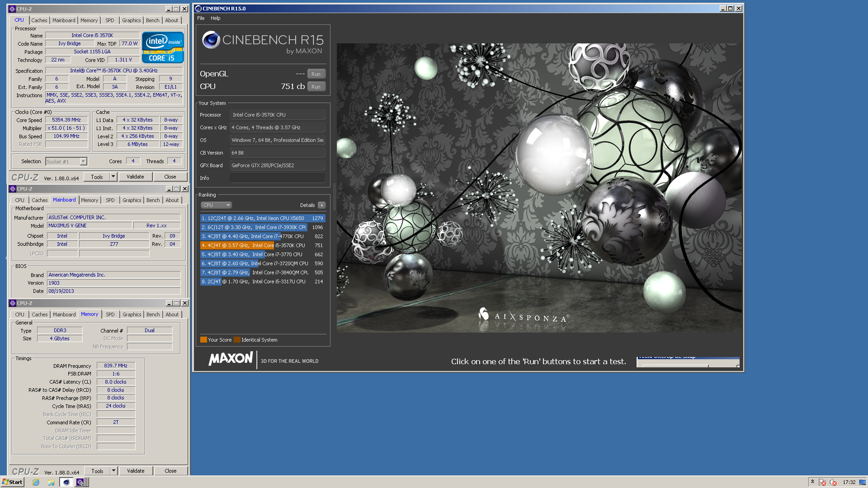868x488 pixels.
Task: Open Ranking Details arrow button
Action: 321,205
